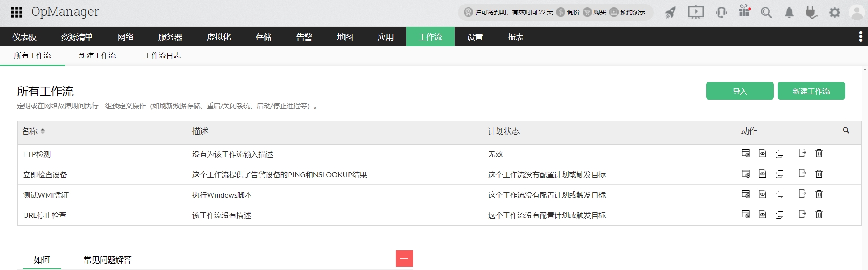Image resolution: width=868 pixels, height=270 pixels.
Task: Switch to 工作流日志 subtab
Action: click(x=162, y=56)
